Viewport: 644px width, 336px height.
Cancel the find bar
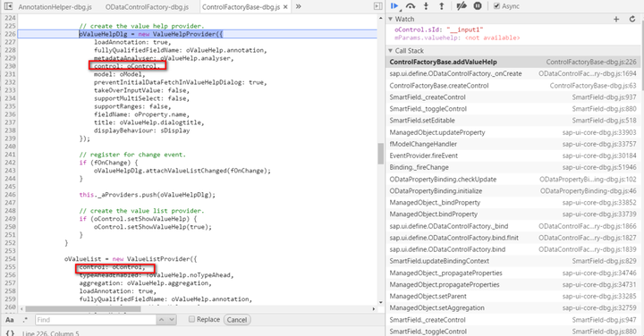coord(237,320)
